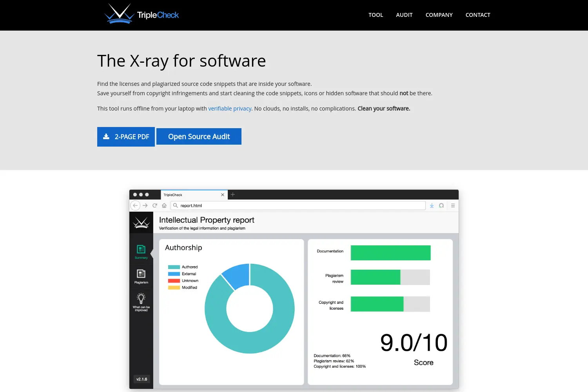
Task: Click the Authorship panel title
Action: 183,248
